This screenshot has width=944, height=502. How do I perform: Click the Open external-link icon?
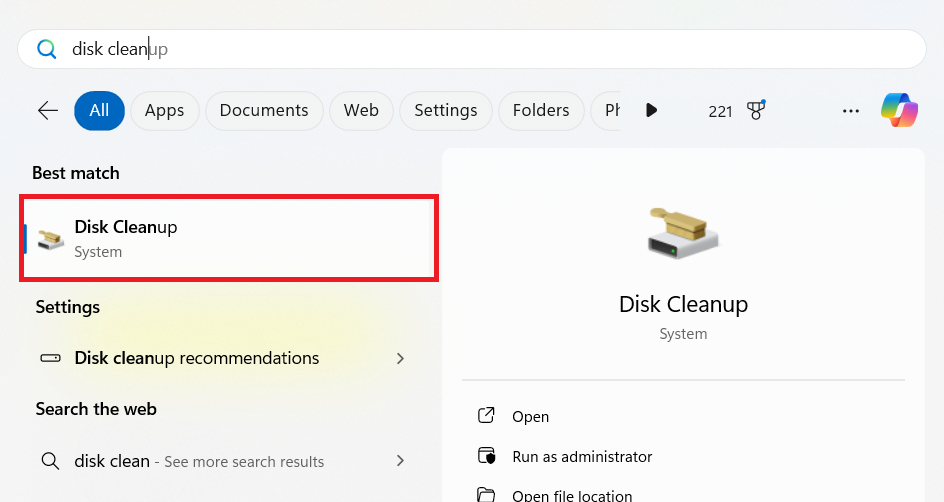tap(486, 415)
